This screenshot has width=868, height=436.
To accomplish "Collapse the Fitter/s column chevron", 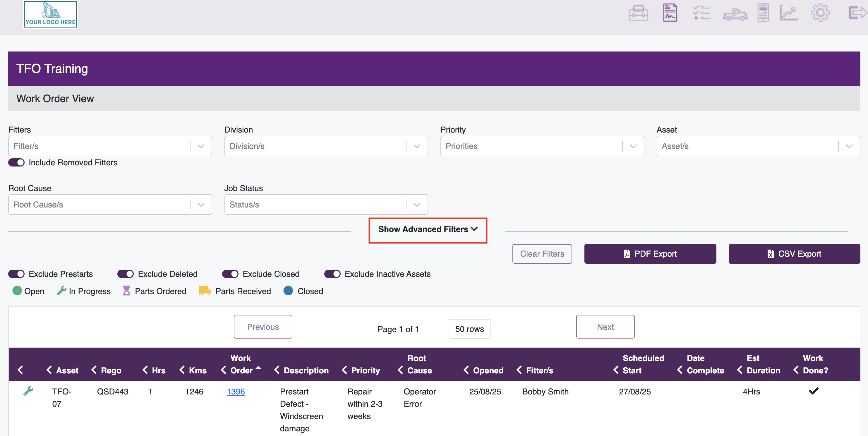I will (x=519, y=370).
